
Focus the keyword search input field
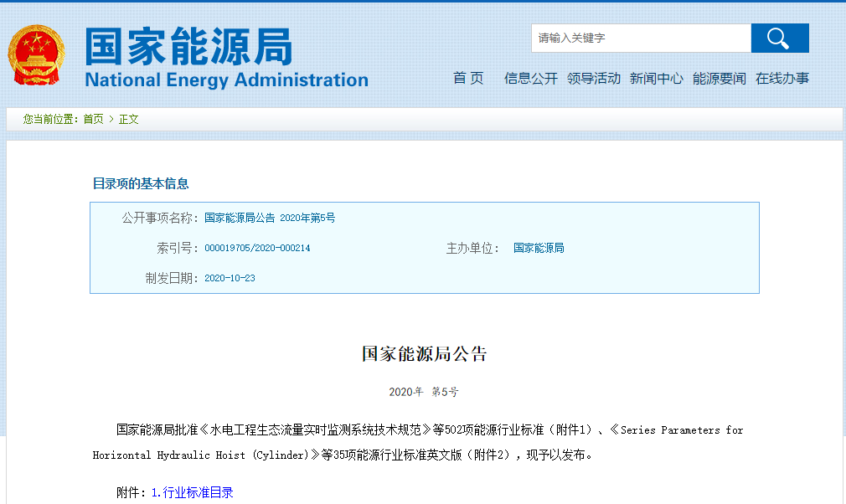[641, 39]
